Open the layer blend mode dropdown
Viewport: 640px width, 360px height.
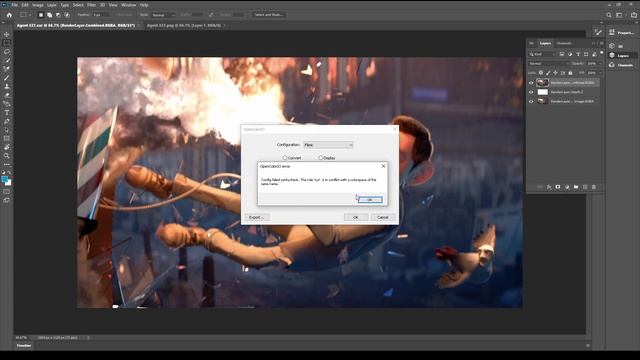click(x=549, y=64)
